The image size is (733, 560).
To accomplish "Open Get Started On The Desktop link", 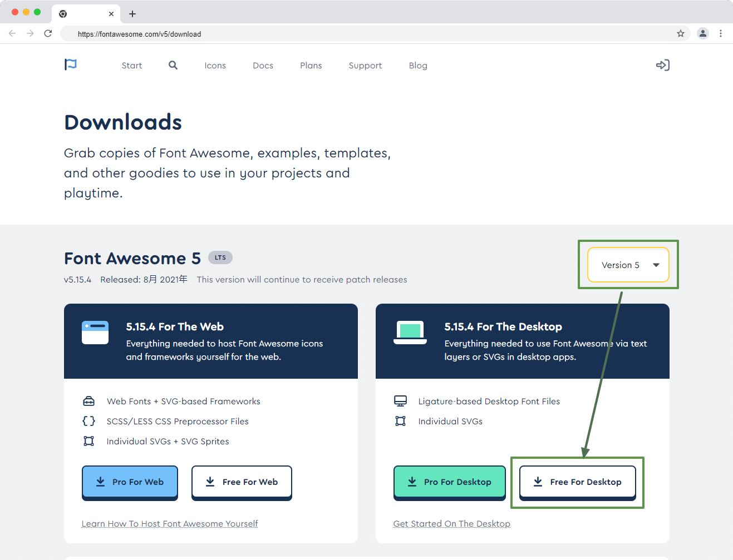I will pos(451,524).
